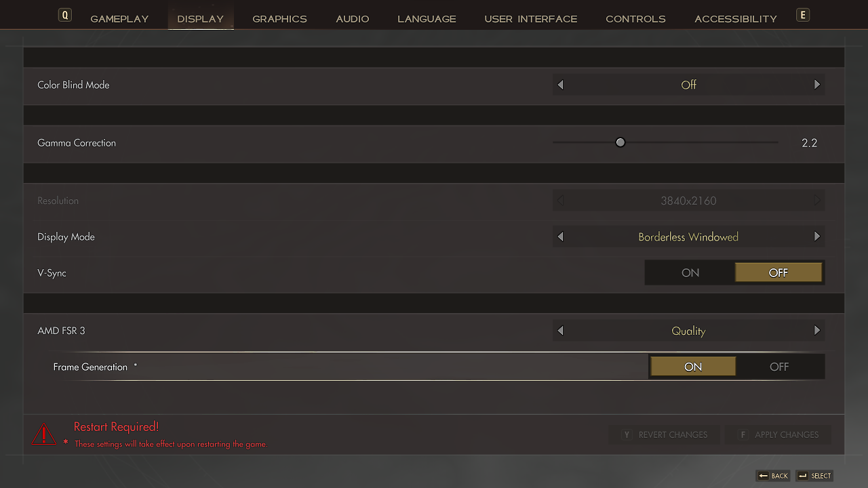This screenshot has height=488, width=868.
Task: Click the 3840x2160 resolution value
Action: pyautogui.click(x=688, y=201)
